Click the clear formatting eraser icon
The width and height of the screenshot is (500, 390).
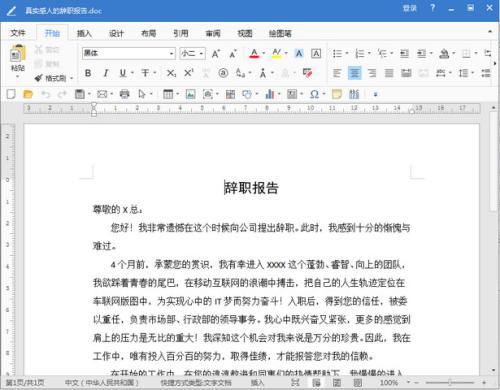point(307,73)
